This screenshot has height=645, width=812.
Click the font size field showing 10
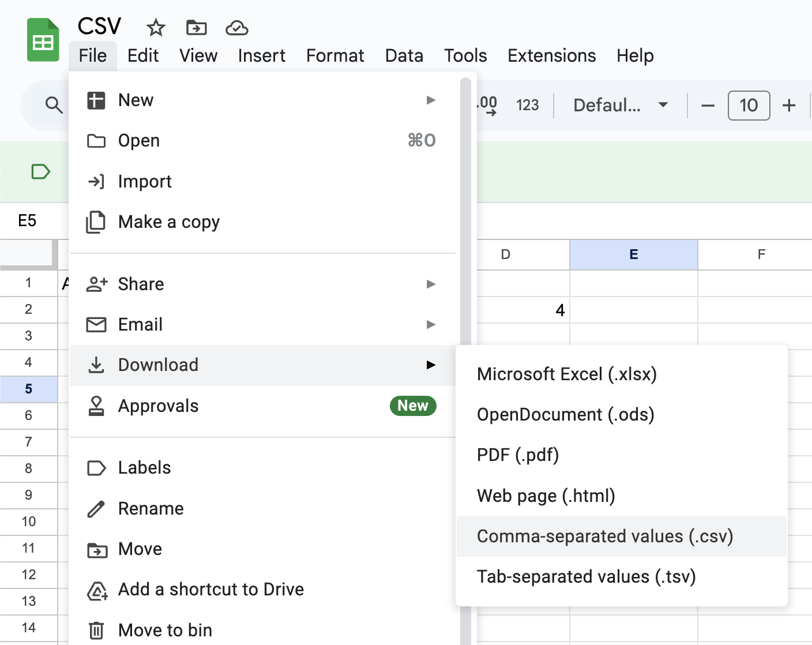click(x=749, y=106)
